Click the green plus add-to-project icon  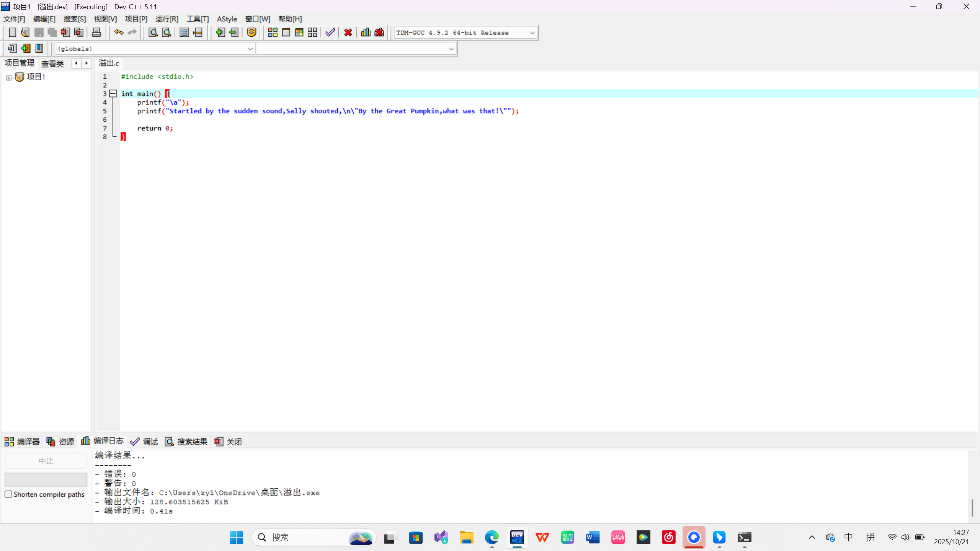point(220,33)
